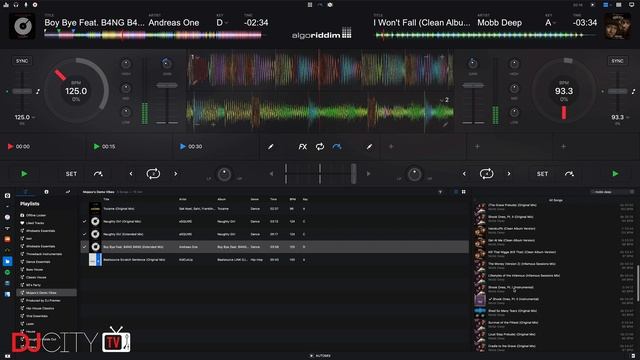
Task: Trigger the red 00:00 cue point
Action: (19, 147)
